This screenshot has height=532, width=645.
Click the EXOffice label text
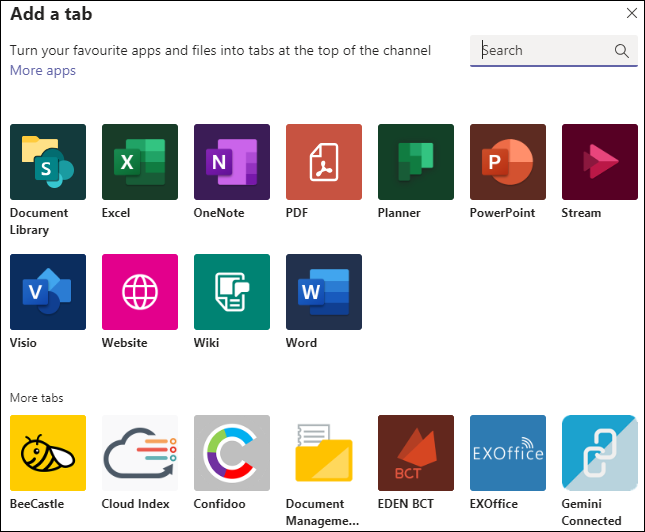494,504
